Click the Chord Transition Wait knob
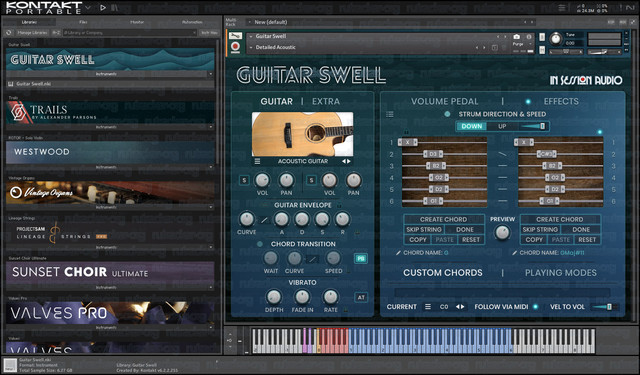Screen dimensions: 640x375 (x=271, y=258)
